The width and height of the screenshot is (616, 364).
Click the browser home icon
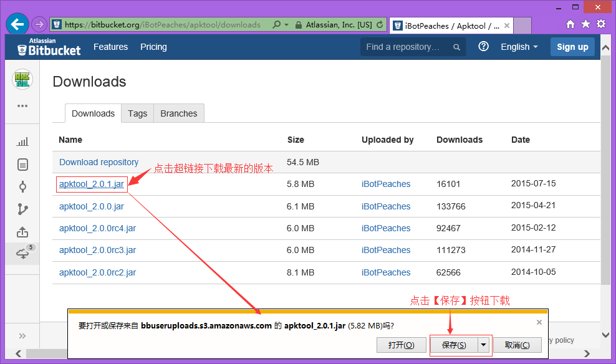[x=570, y=24]
